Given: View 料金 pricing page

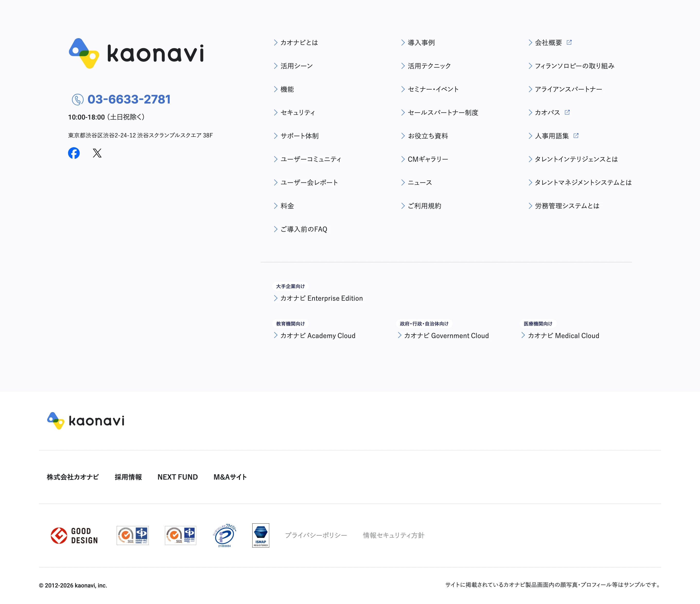Looking at the screenshot, I should (287, 206).
